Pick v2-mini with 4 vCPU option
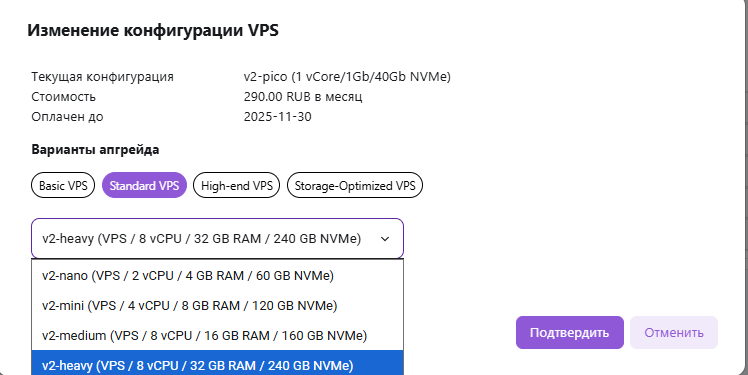748x375 pixels. point(218,305)
